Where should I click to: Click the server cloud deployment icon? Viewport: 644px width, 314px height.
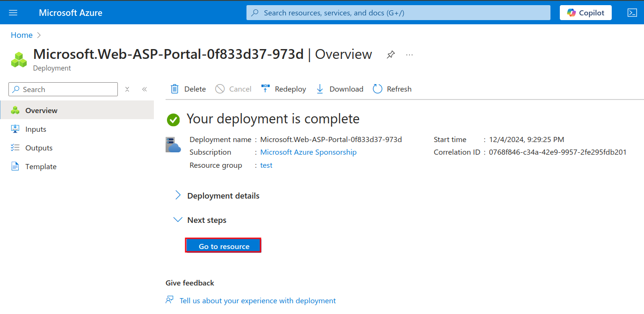pos(173,145)
